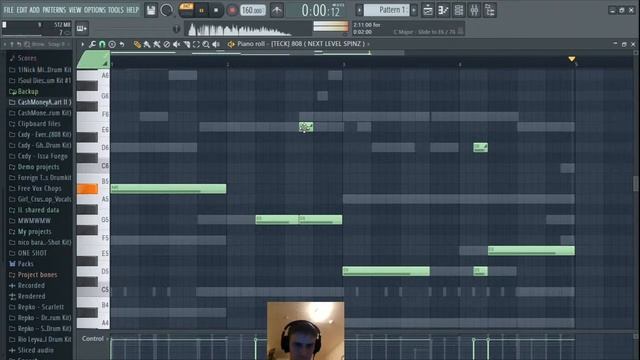The image size is (640, 360).
Task: Open the FILE menu
Action: (8, 10)
